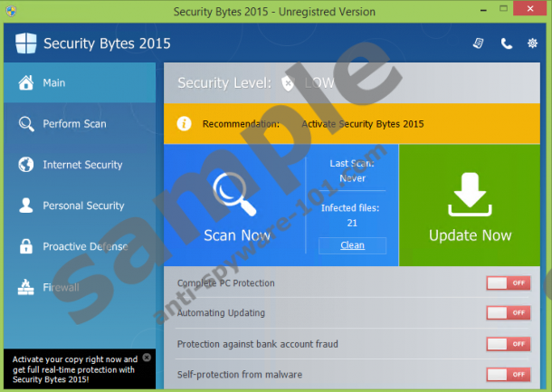
Task: Click the Update Now download arrow icon
Action: tap(470, 194)
